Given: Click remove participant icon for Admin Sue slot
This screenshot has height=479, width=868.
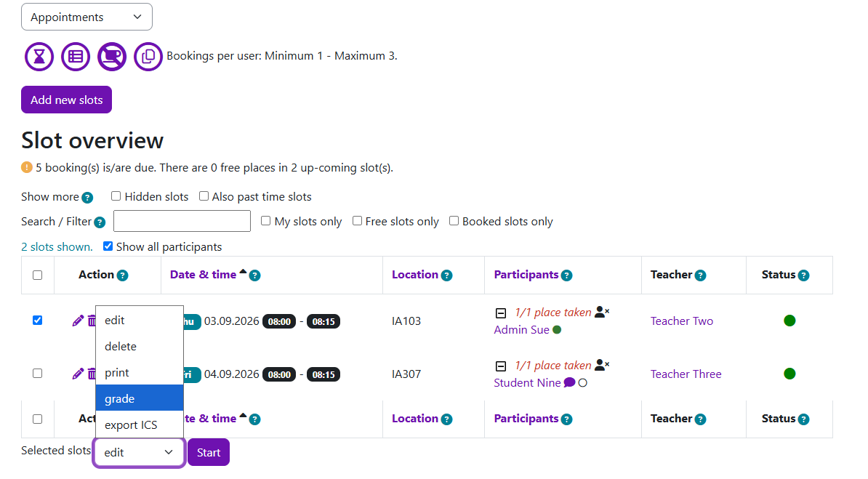Looking at the screenshot, I should (x=602, y=313).
